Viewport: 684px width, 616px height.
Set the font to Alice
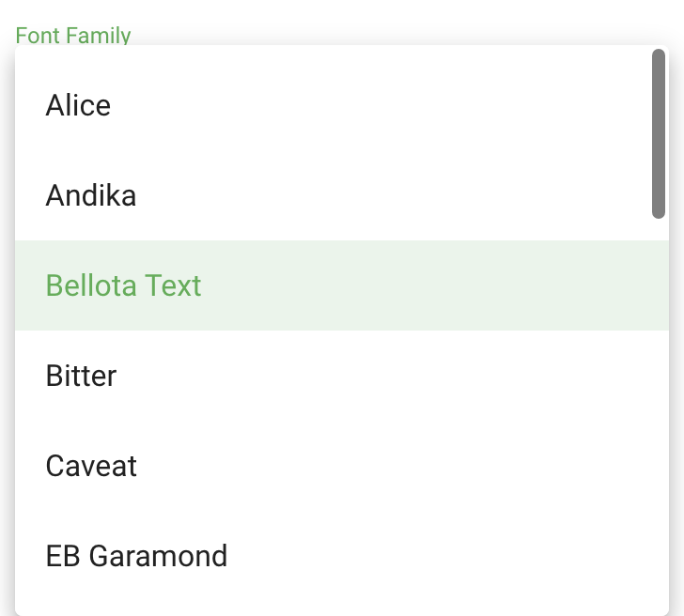[x=342, y=105]
